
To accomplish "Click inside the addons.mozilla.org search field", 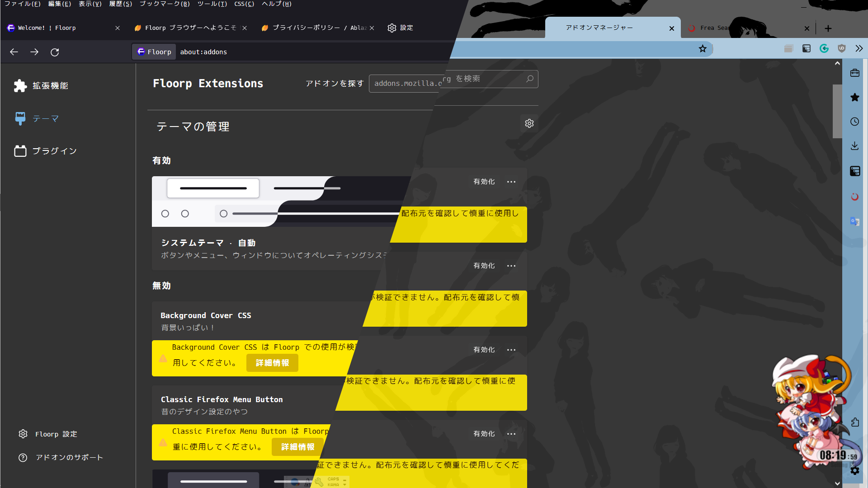I will [452, 79].
